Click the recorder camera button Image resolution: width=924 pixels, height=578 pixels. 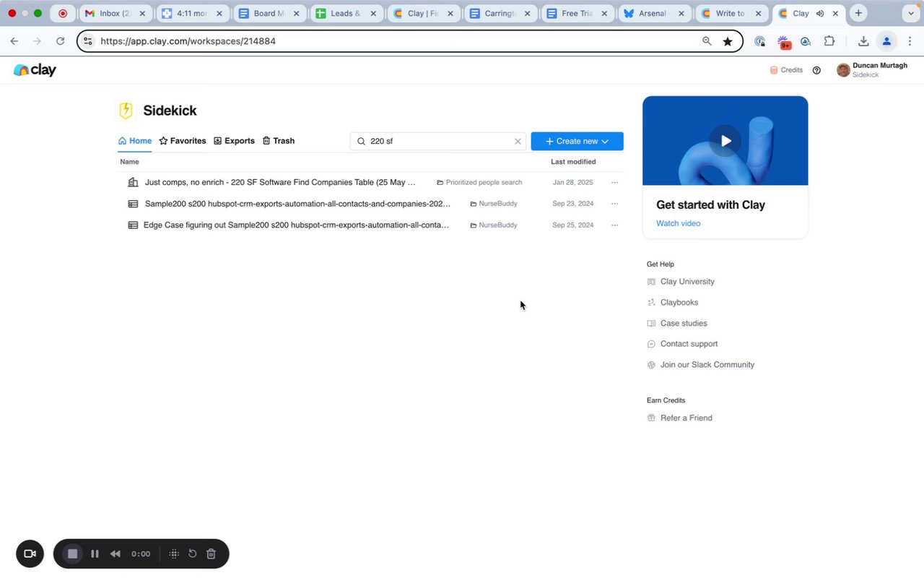click(x=30, y=554)
